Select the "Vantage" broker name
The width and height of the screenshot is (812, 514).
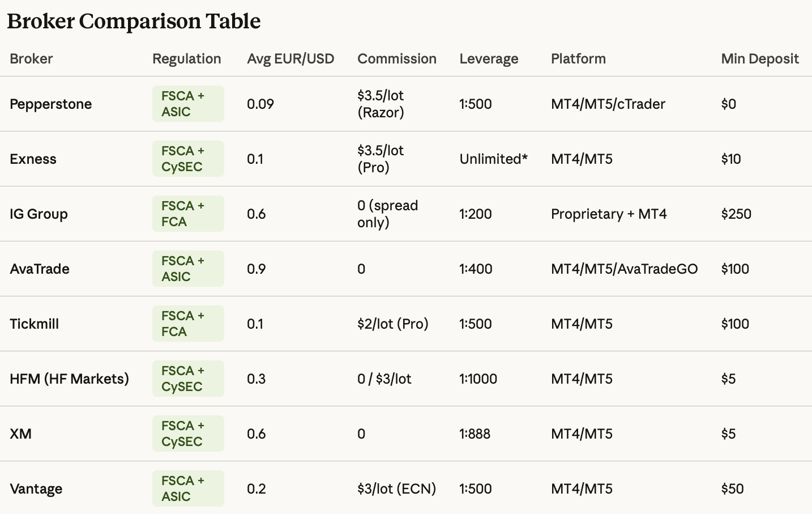[x=36, y=489]
